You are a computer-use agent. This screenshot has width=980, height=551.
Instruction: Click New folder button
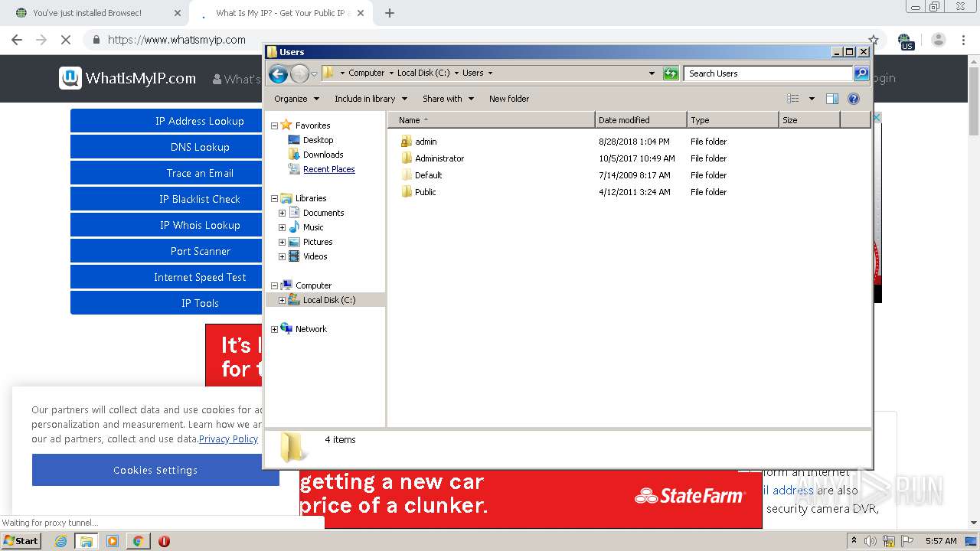click(509, 99)
